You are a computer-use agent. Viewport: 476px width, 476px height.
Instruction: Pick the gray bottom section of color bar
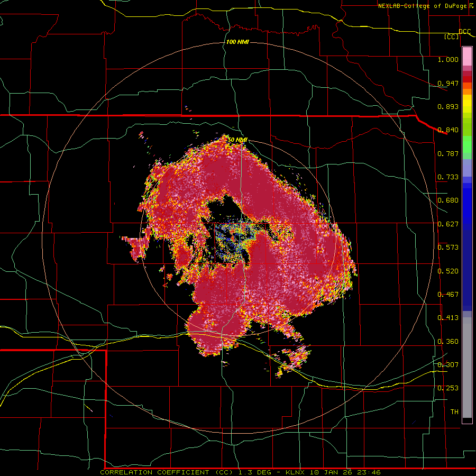click(x=467, y=368)
